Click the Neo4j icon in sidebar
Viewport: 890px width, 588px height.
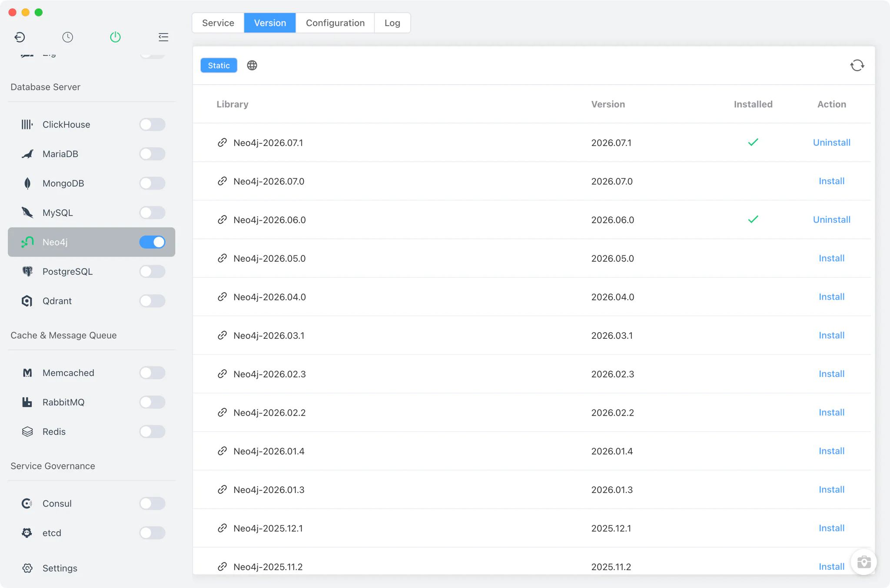pos(27,242)
